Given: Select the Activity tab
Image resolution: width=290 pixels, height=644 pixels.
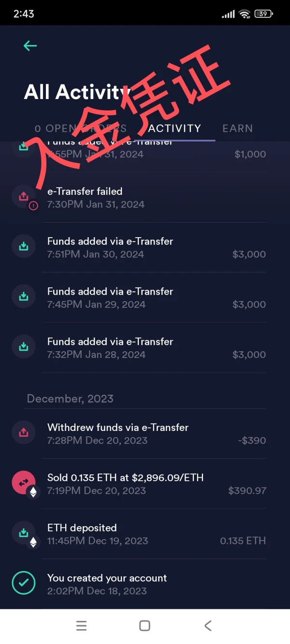Looking at the screenshot, I should (174, 129).
